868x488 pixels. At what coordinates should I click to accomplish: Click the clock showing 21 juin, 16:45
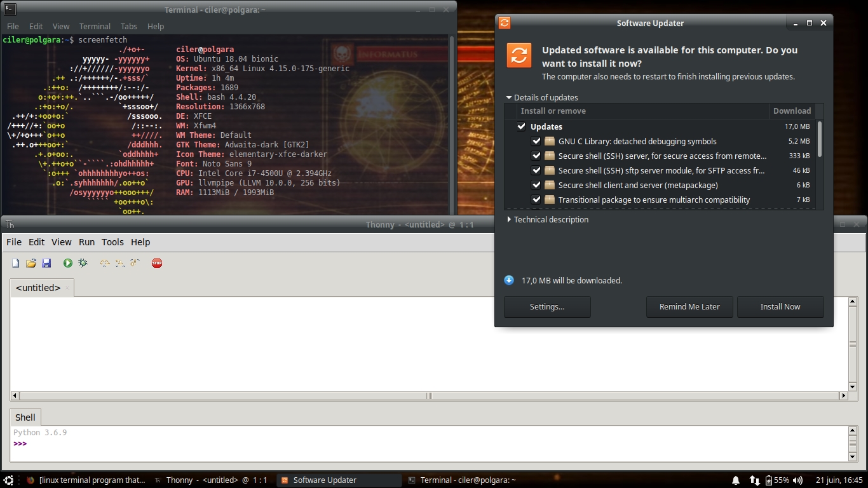[839, 480]
